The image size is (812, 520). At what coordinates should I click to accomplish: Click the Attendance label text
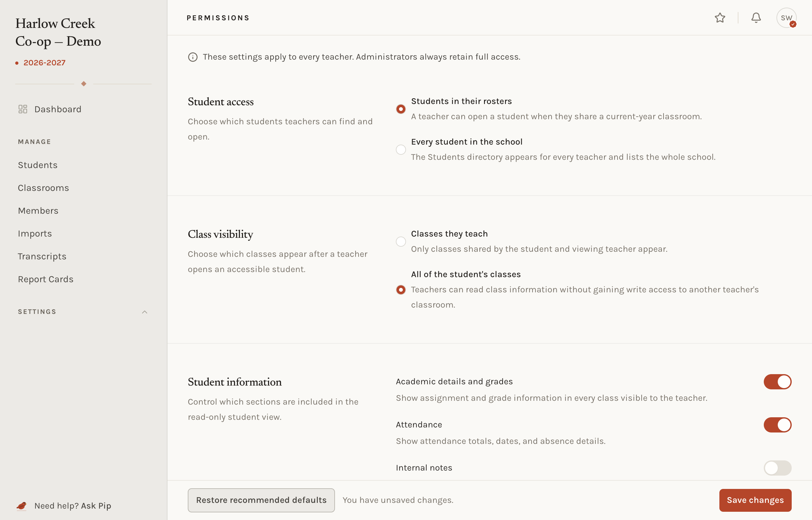click(x=419, y=425)
